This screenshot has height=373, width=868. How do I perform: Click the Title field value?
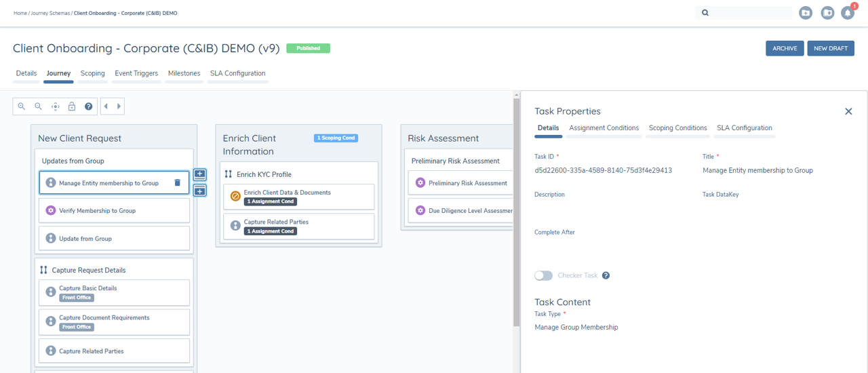(757, 170)
